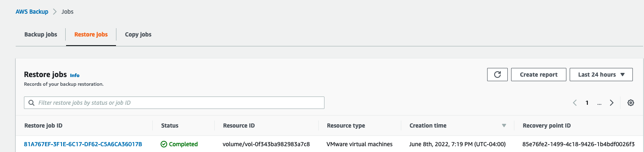644x152 pixels.
Task: Focus the filter restore jobs search field
Action: pos(174,103)
